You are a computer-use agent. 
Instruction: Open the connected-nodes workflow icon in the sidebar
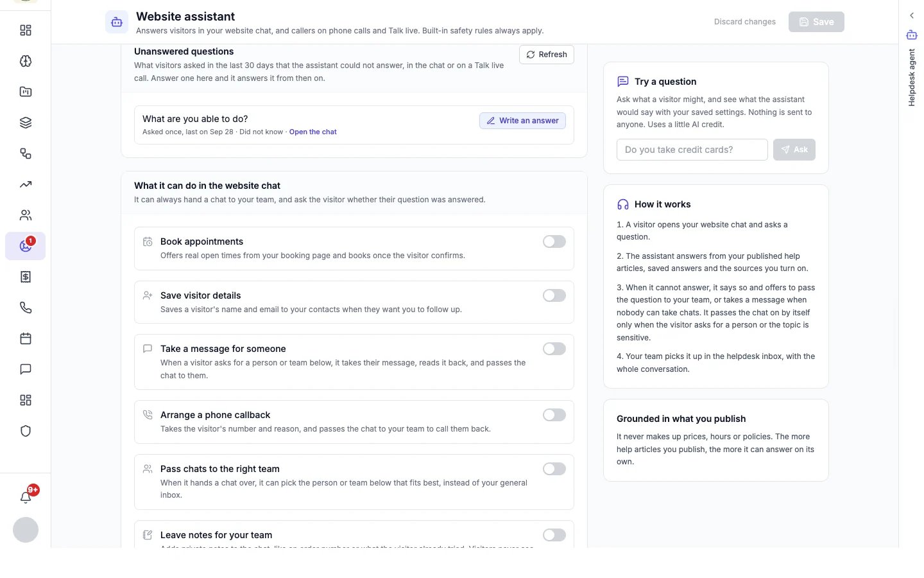click(26, 153)
